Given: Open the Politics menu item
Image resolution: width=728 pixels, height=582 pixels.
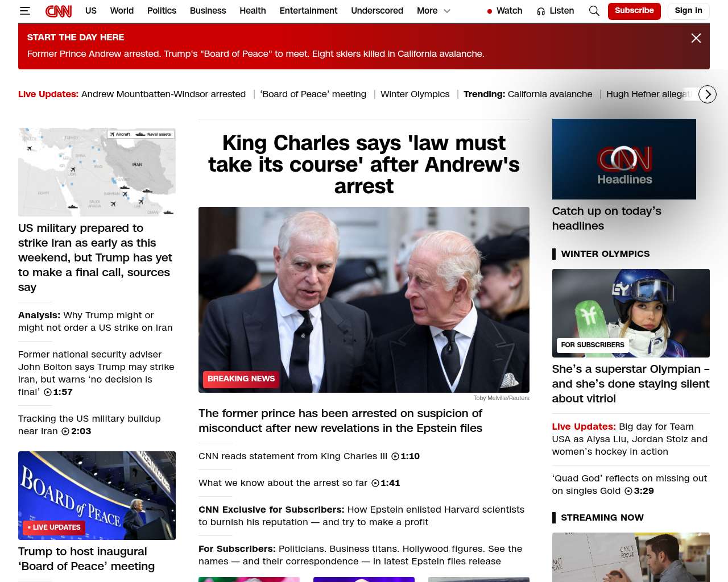Looking at the screenshot, I should [x=162, y=11].
